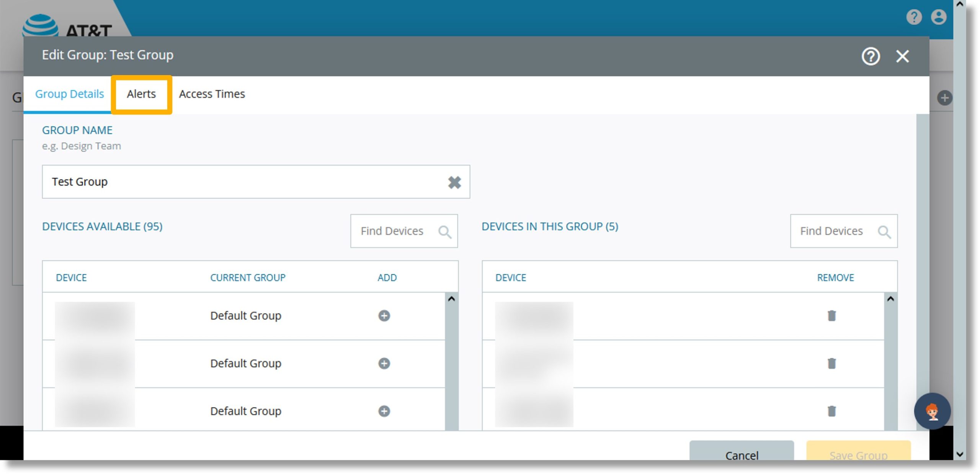This screenshot has height=474, width=980.
Task: Click the Access Times tab
Action: tap(211, 93)
